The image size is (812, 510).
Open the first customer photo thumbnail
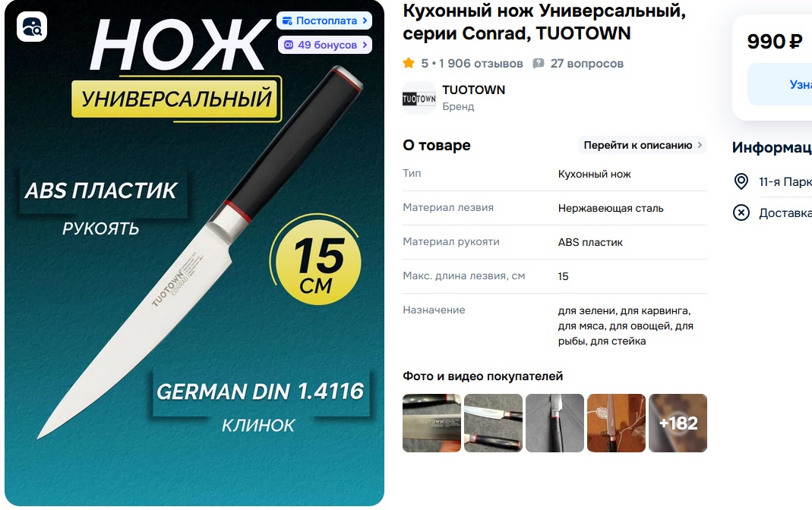tap(432, 423)
